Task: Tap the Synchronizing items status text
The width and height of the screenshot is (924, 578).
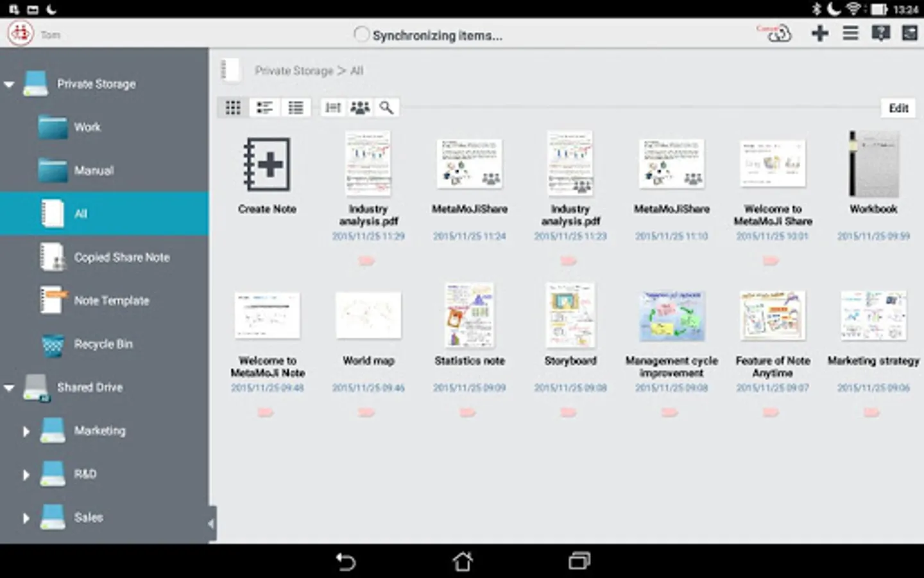Action: (x=438, y=35)
